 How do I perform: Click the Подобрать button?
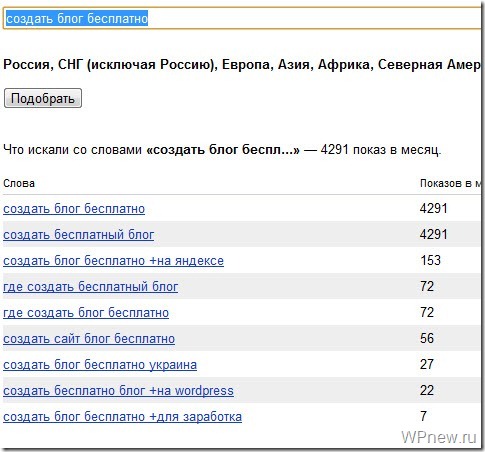click(x=43, y=98)
